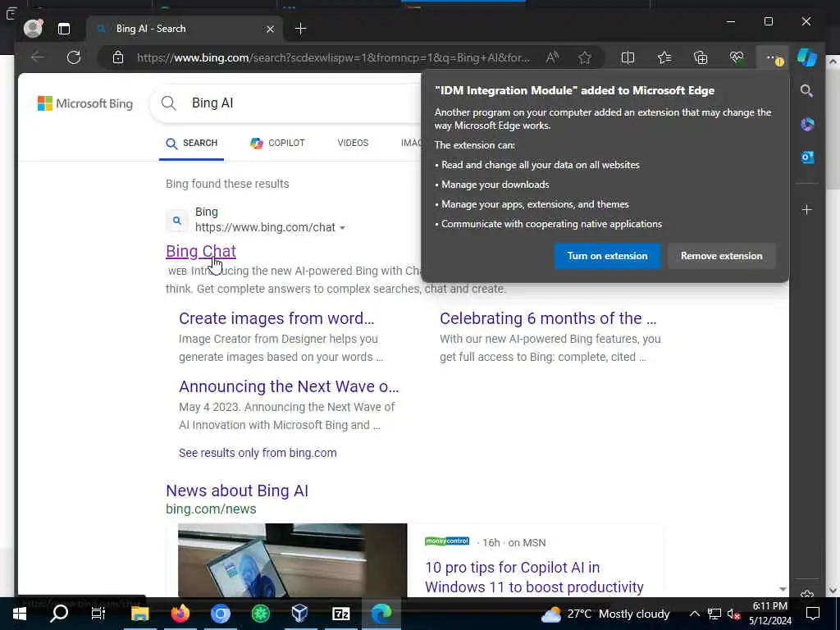View site information lock icon

coord(118,57)
